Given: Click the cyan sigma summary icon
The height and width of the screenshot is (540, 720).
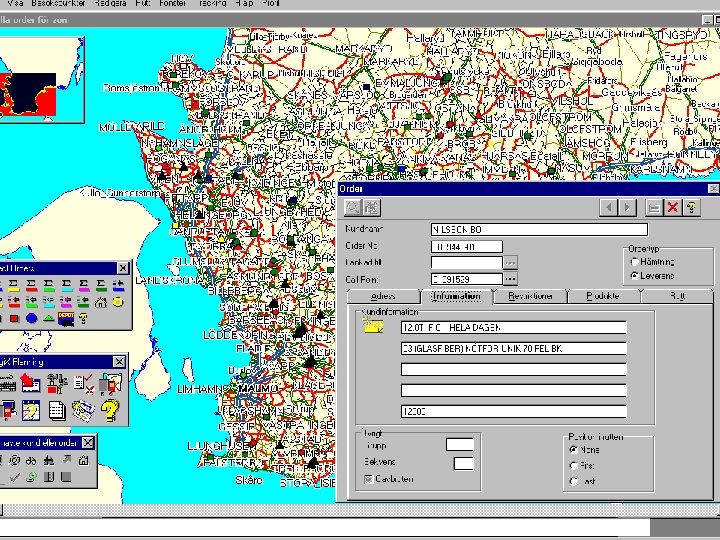Looking at the screenshot, I should point(66,286).
